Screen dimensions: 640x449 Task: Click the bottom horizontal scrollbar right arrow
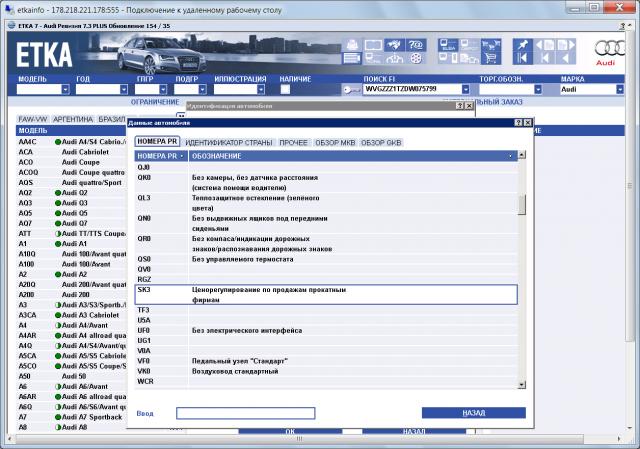(x=619, y=439)
